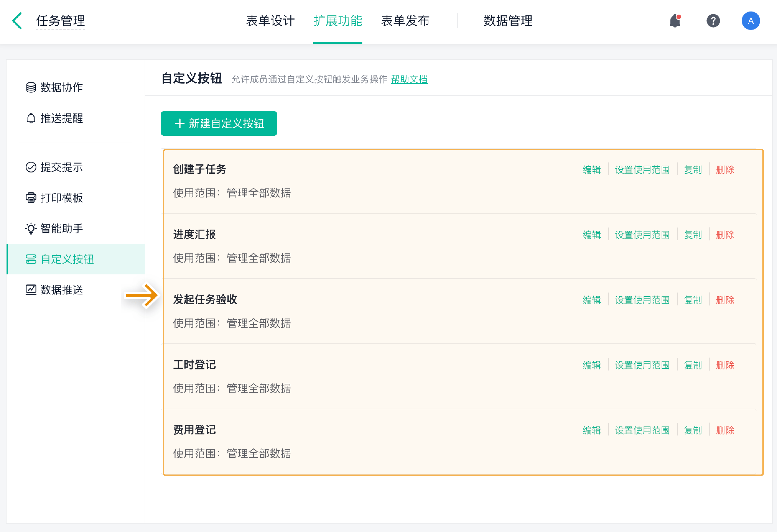Click the 数据推送 chart icon

tap(31, 290)
